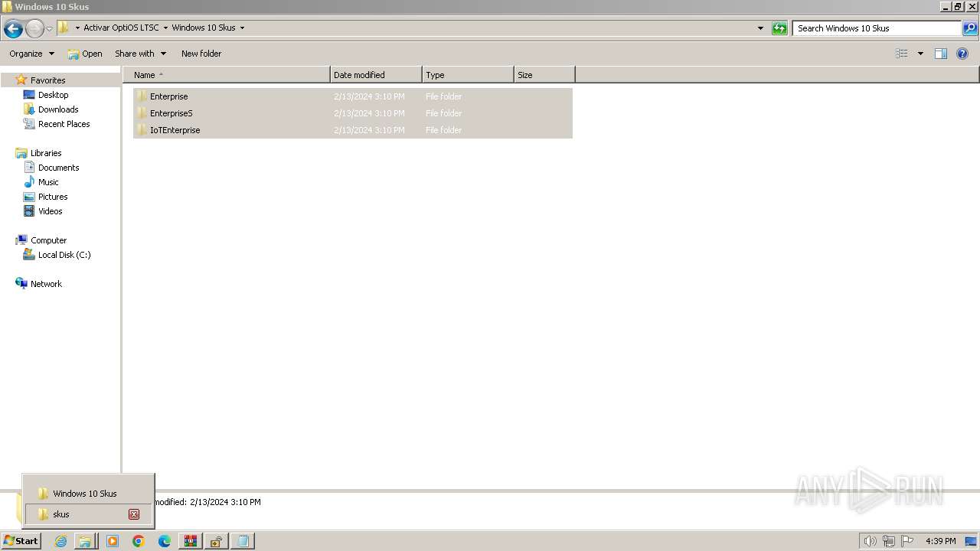Select the IoTEnterprise folder

click(x=353, y=130)
